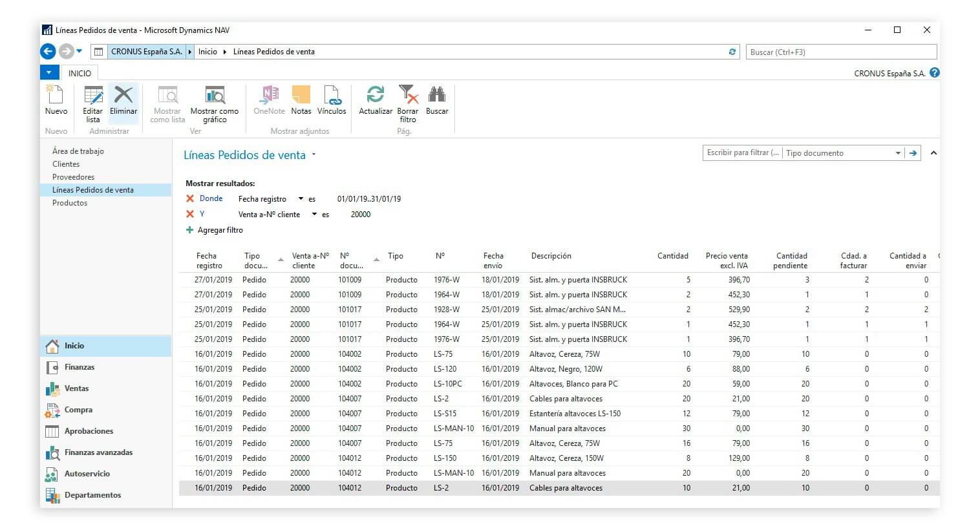Remove the Fecha registro filter row

pyautogui.click(x=190, y=199)
